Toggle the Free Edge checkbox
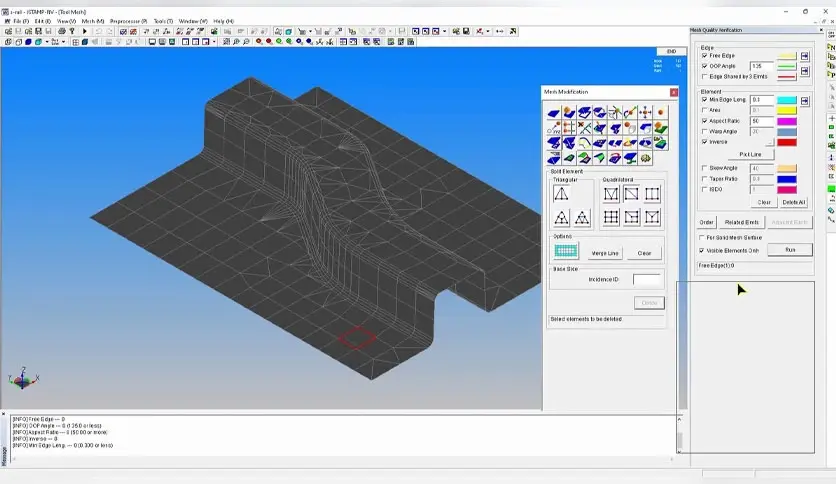Viewport: 836px width, 484px height. [705, 56]
